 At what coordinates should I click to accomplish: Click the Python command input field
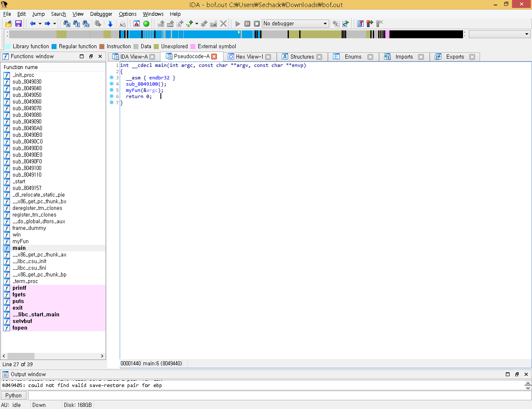coord(279,396)
